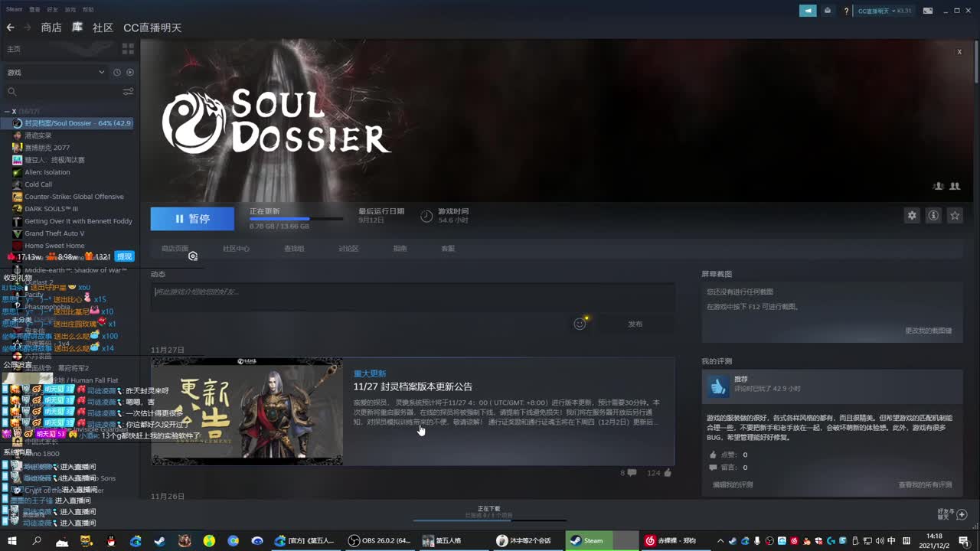The image size is (980, 551).
Task: Switch to Big Picture mode icon
Action: (928, 11)
